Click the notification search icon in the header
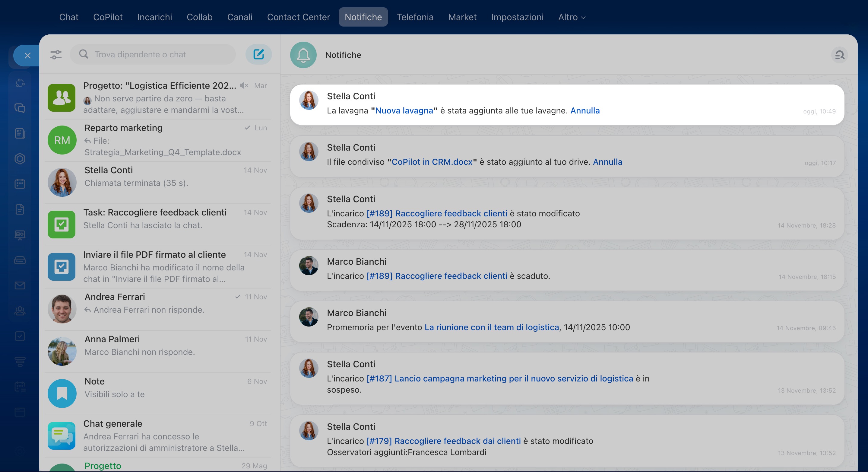 [839, 55]
